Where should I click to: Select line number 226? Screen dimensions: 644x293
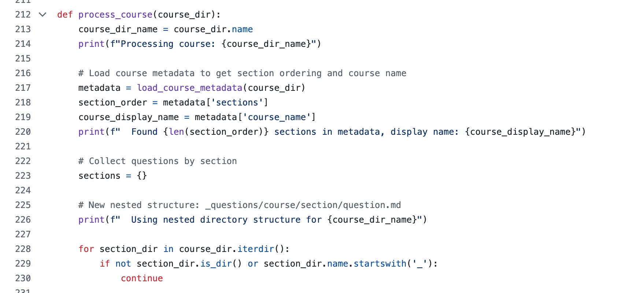pos(23,220)
